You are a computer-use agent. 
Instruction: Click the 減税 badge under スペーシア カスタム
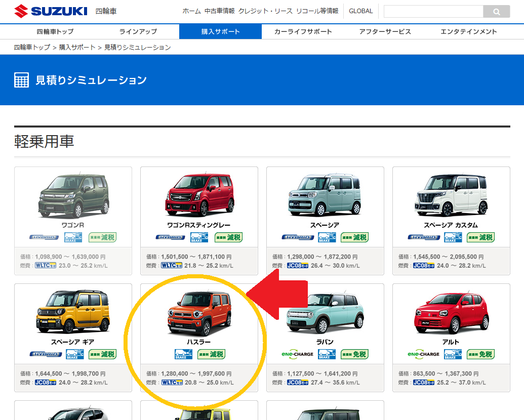480,237
